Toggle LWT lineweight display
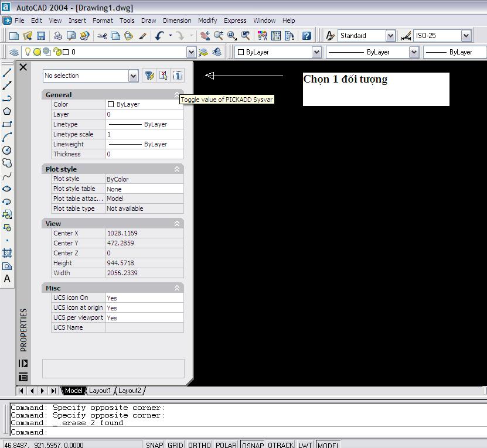This screenshot has width=487, height=448. coord(305,444)
